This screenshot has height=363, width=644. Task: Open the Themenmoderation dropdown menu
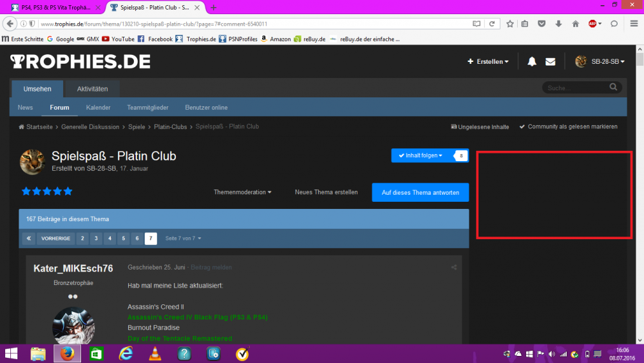pyautogui.click(x=243, y=192)
